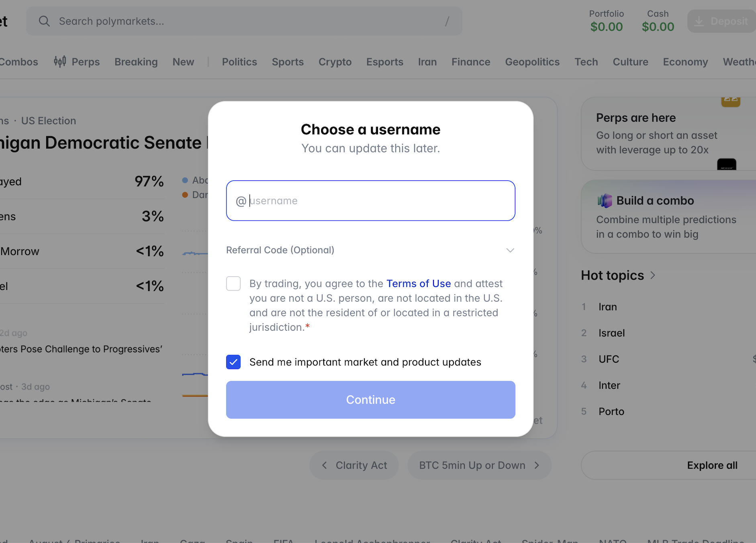Click the chevron next to Hot topics
This screenshot has width=756, height=543.
(x=653, y=275)
